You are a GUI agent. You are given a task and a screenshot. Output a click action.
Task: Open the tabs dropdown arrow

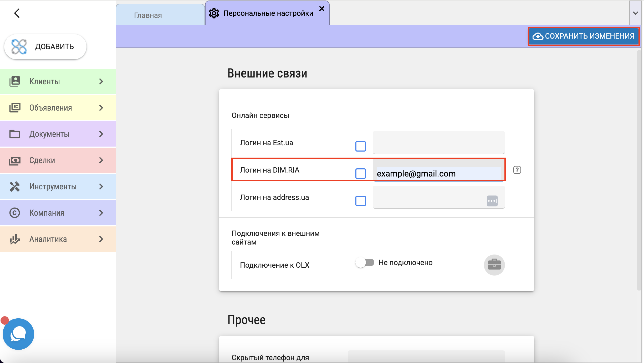(x=635, y=13)
